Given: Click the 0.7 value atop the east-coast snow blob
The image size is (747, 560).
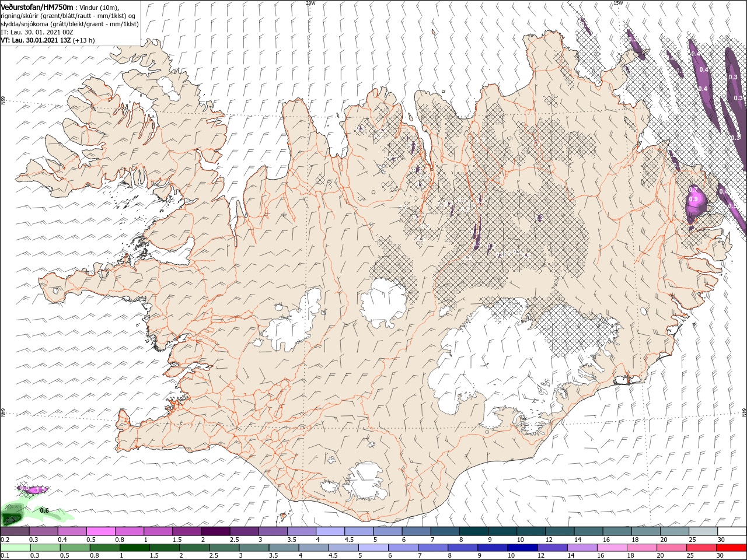Looking at the screenshot, I should [x=693, y=190].
